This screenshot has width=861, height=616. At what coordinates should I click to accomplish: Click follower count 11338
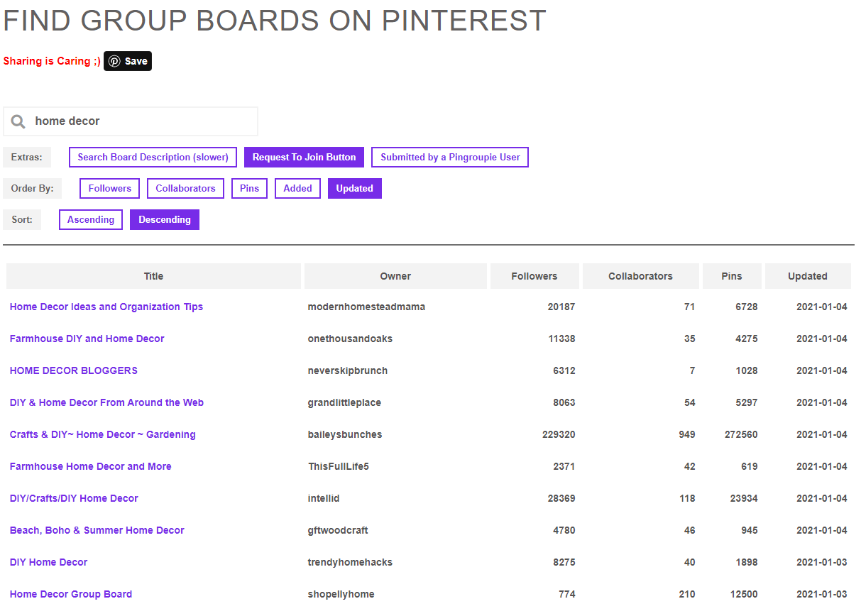click(x=561, y=339)
